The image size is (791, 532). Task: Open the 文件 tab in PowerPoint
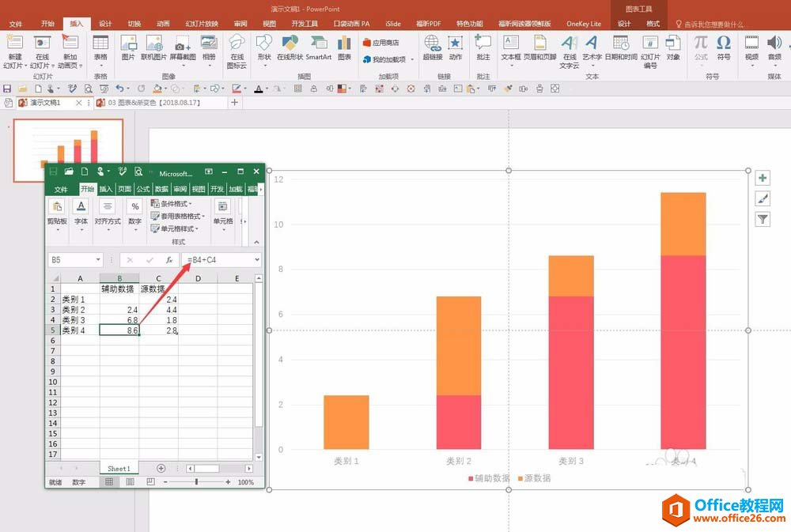(16, 24)
